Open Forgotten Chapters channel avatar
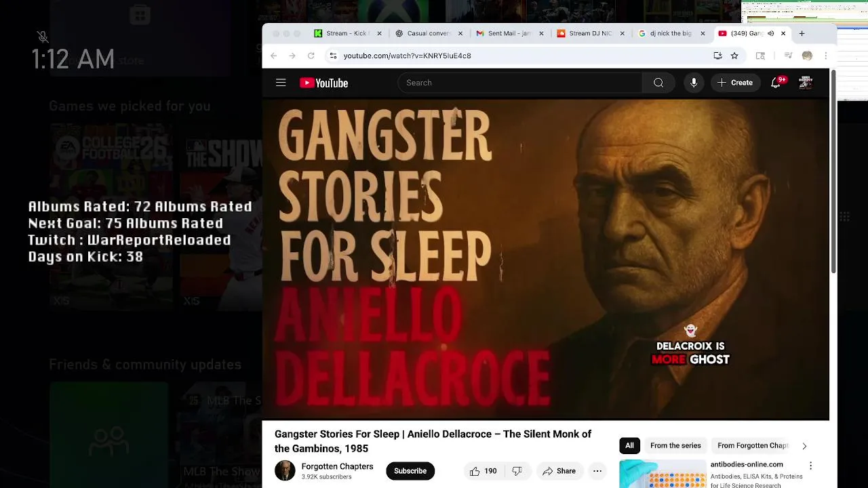This screenshot has height=488, width=868. click(x=285, y=471)
